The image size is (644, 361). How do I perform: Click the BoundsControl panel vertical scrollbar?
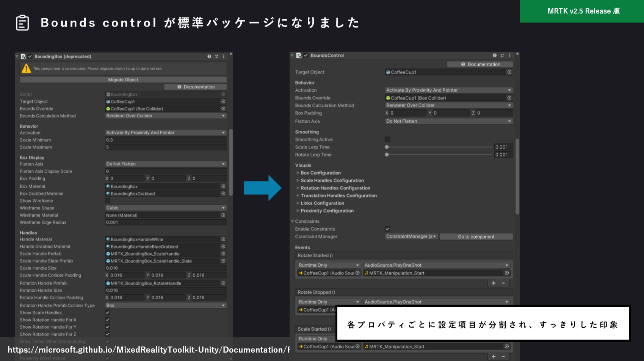coord(517,177)
